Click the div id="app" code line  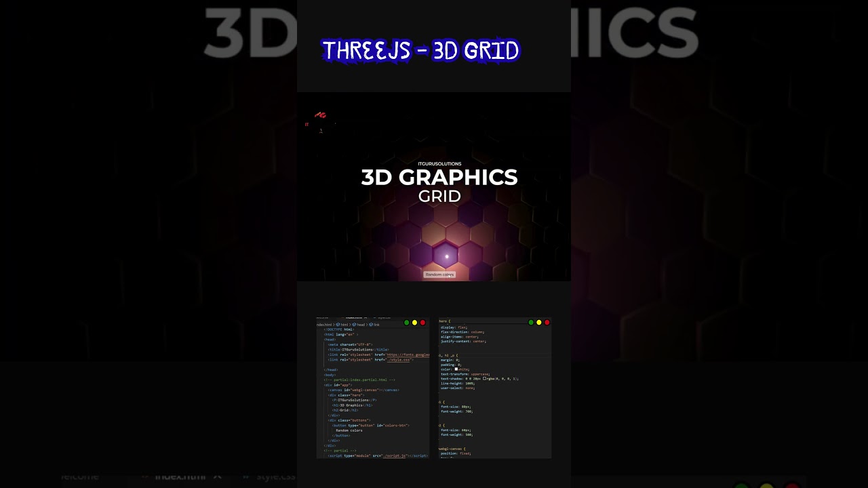pyautogui.click(x=338, y=385)
